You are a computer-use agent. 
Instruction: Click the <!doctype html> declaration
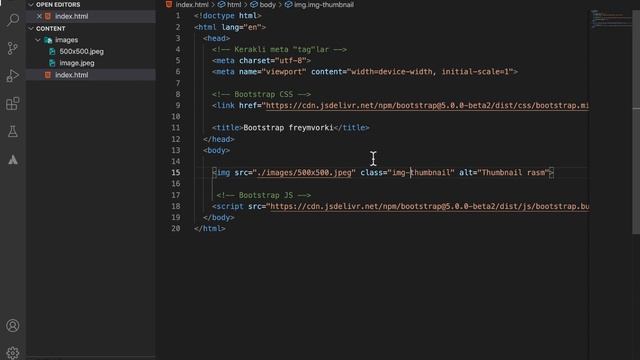tap(228, 16)
